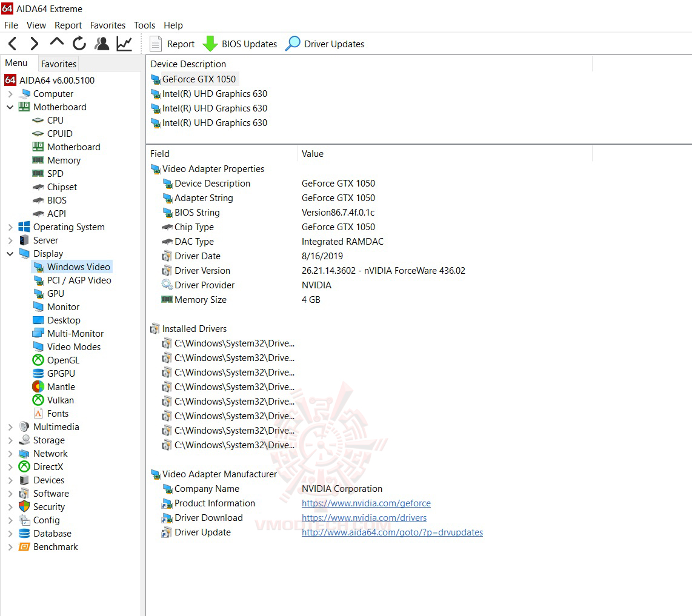
Task: Click the Mantle icon in tree
Action: tap(38, 386)
